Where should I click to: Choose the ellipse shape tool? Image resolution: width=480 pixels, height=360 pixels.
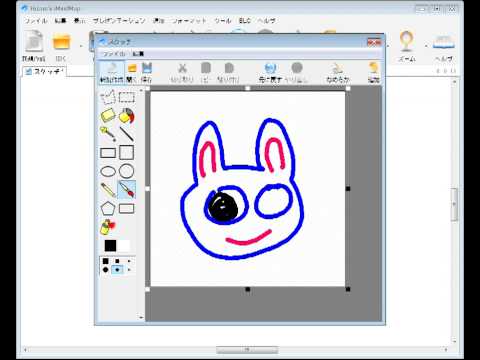[x=108, y=172]
